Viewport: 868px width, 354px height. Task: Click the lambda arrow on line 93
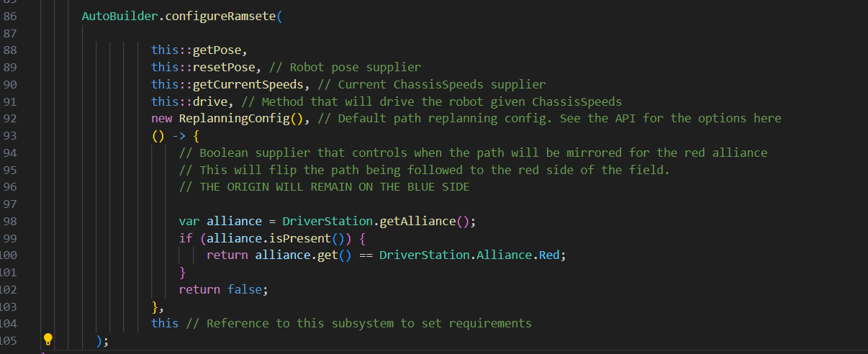(x=178, y=135)
